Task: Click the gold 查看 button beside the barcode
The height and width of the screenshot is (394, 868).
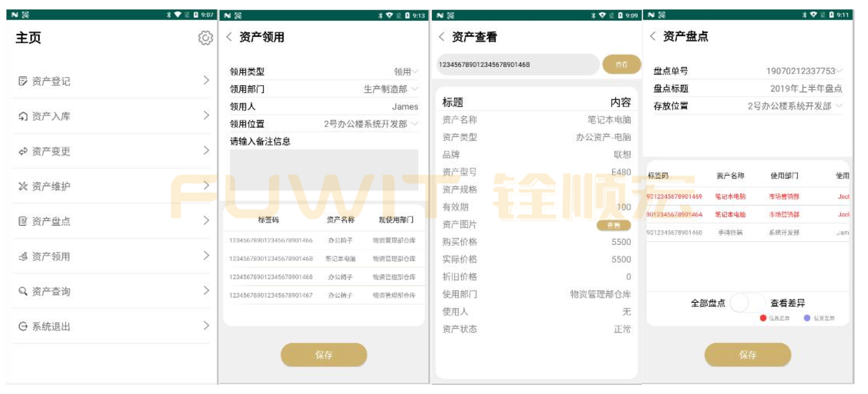Action: [x=622, y=64]
